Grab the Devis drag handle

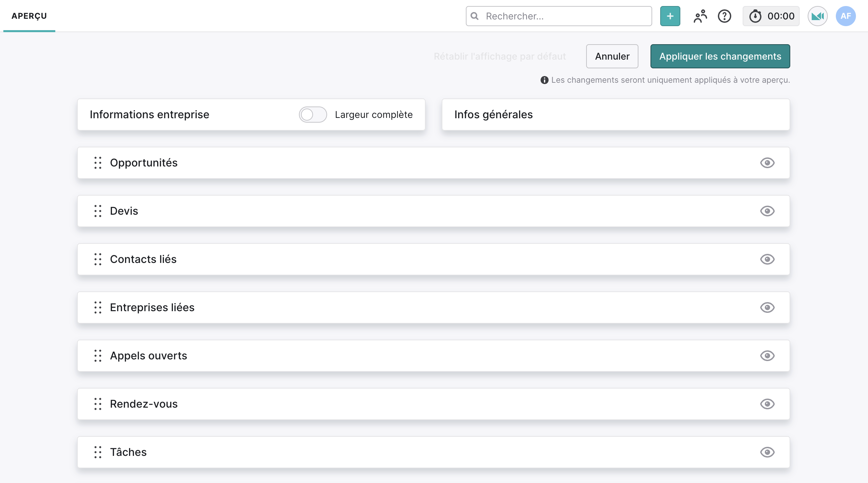[x=98, y=211]
